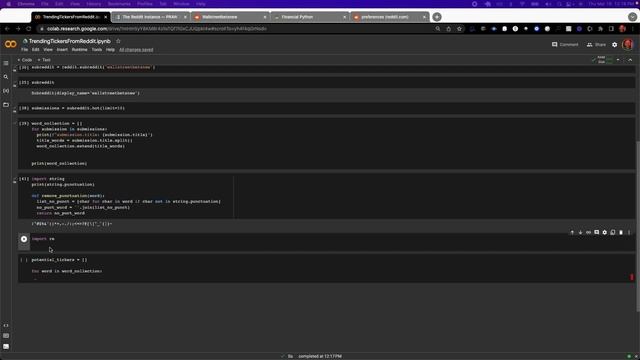This screenshot has width=640, height=360.
Task: Move the selected cell up
Action: (572, 232)
